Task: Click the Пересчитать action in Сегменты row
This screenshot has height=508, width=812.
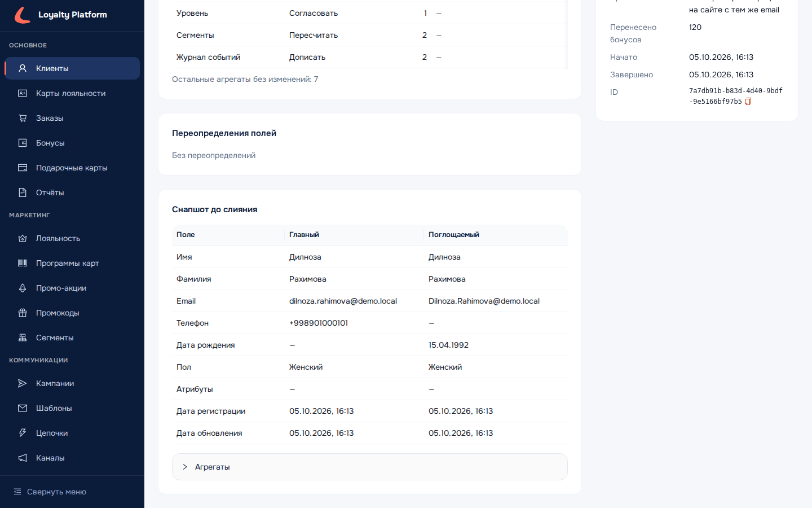Action: (x=314, y=35)
